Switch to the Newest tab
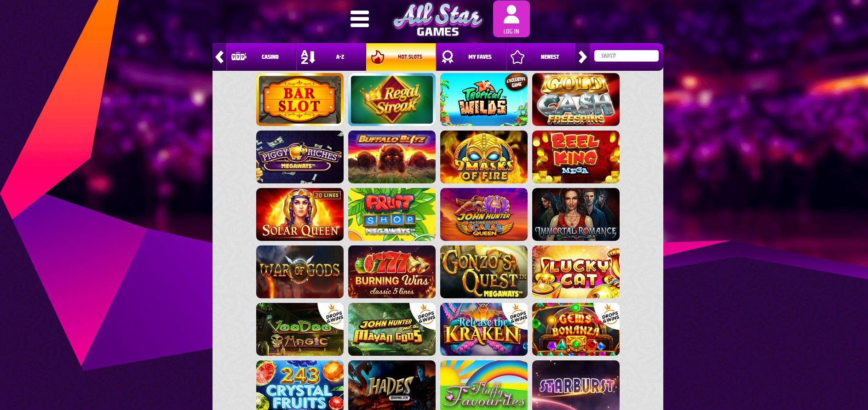This screenshot has width=868, height=410. coord(540,57)
